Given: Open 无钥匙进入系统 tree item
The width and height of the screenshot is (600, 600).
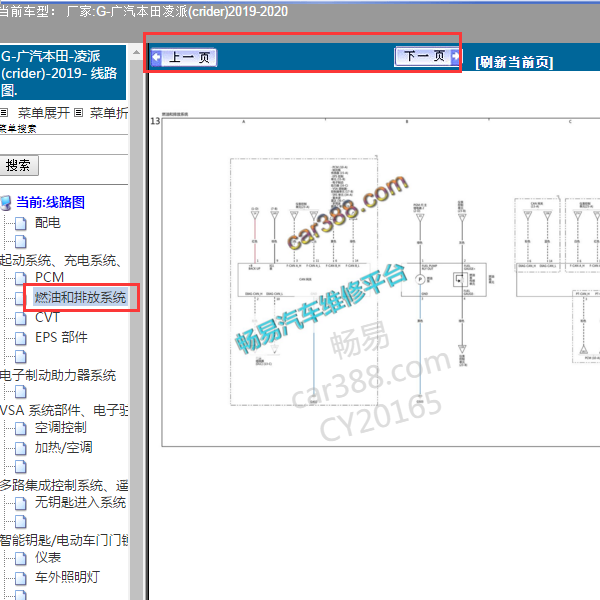Looking at the screenshot, I should tap(80, 502).
